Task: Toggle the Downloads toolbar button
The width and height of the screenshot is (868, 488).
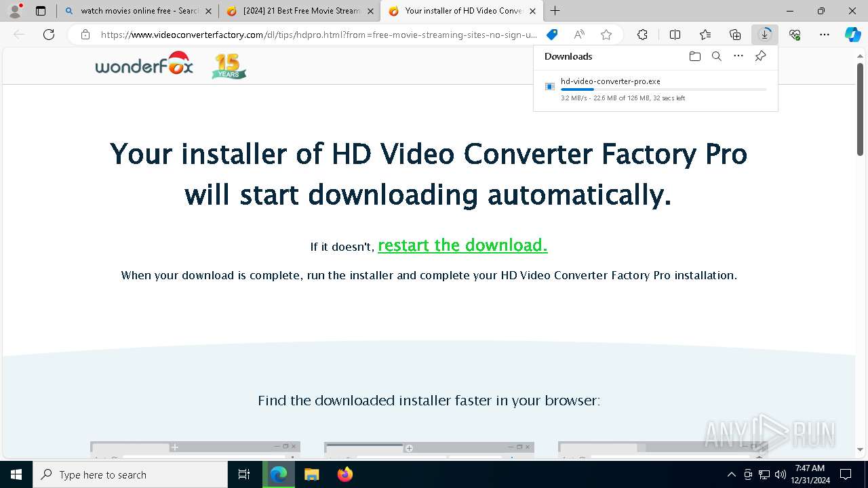Action: (x=765, y=35)
